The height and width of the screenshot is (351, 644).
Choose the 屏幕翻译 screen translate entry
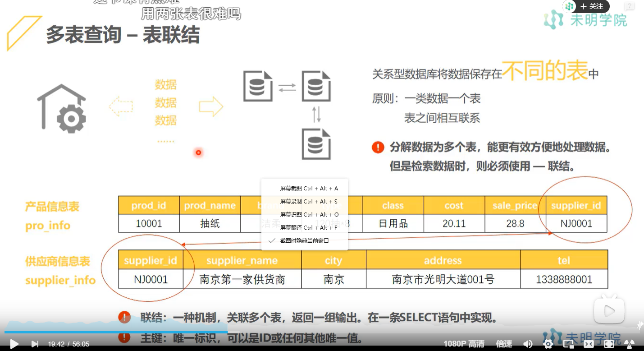tap(304, 227)
